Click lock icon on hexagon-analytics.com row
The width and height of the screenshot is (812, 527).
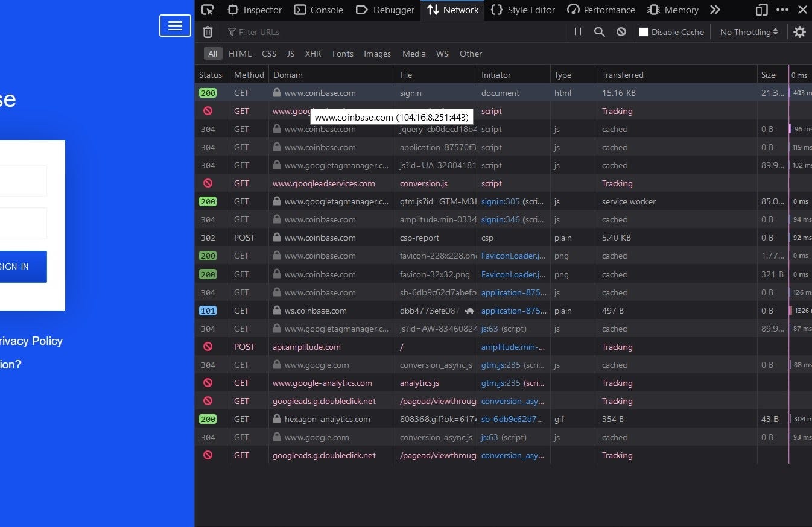pyautogui.click(x=277, y=419)
